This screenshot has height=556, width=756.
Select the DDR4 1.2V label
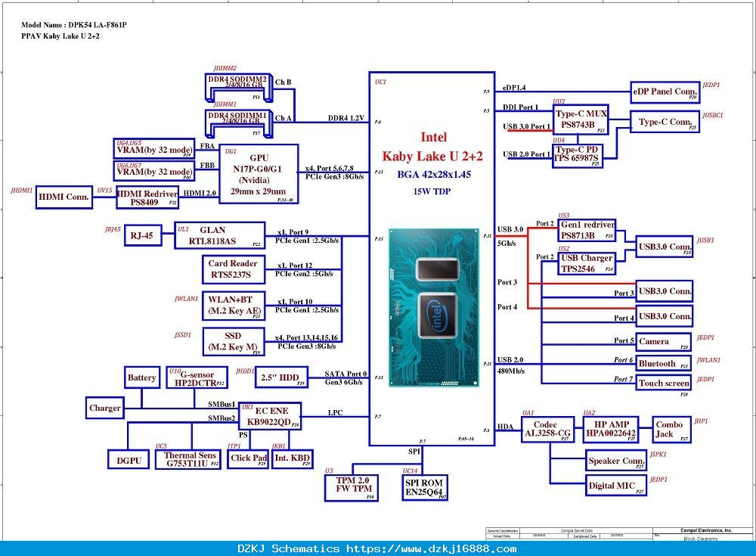point(345,118)
